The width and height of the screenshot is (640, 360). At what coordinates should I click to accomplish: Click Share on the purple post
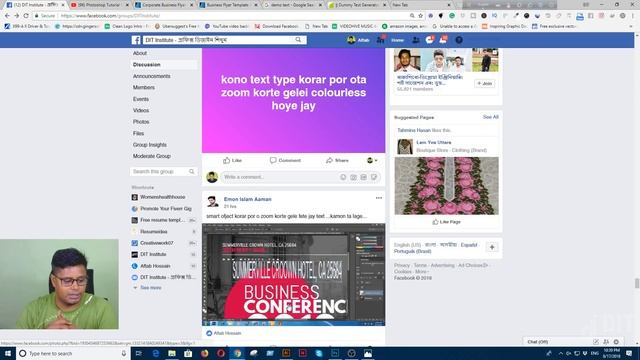tap(337, 160)
